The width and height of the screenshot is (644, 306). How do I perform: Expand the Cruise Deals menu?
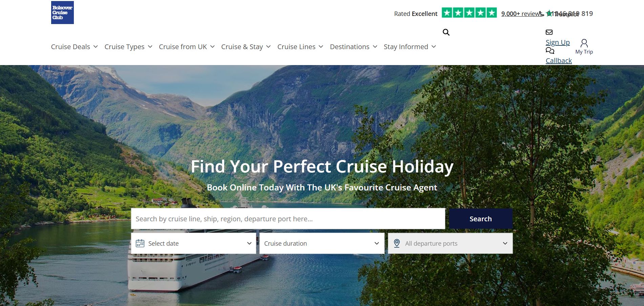pos(75,47)
